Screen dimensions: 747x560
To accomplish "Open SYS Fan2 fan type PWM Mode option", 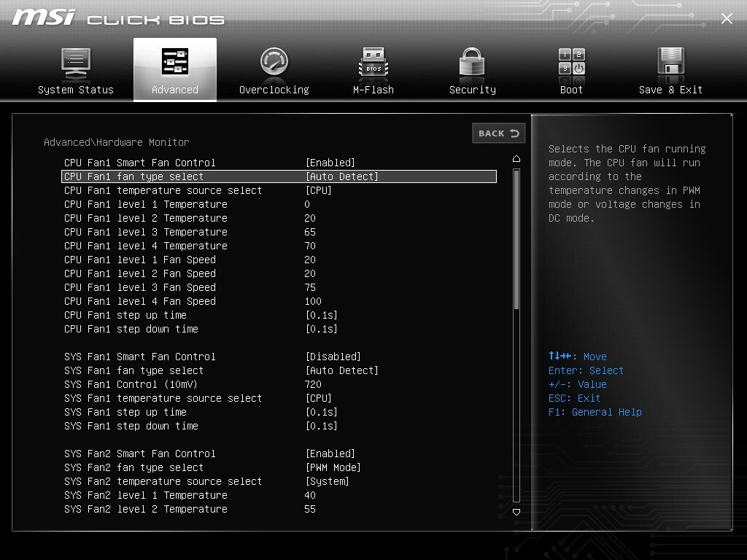I will point(333,467).
